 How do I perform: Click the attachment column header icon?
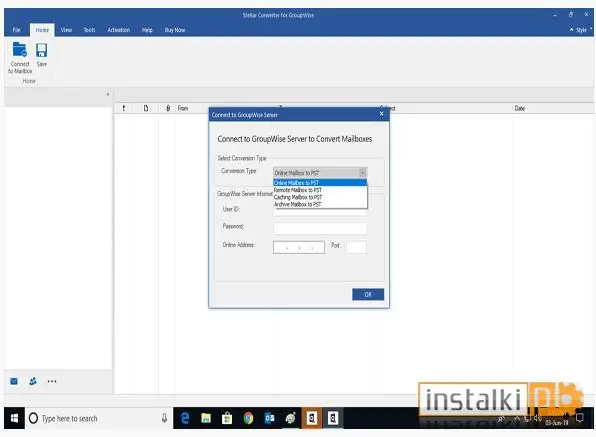click(x=168, y=108)
